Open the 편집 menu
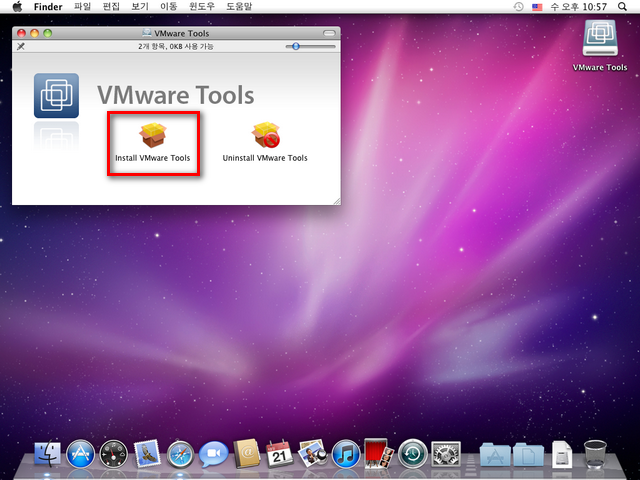Screen dimensions: 640x480 pyautogui.click(x=111, y=7)
